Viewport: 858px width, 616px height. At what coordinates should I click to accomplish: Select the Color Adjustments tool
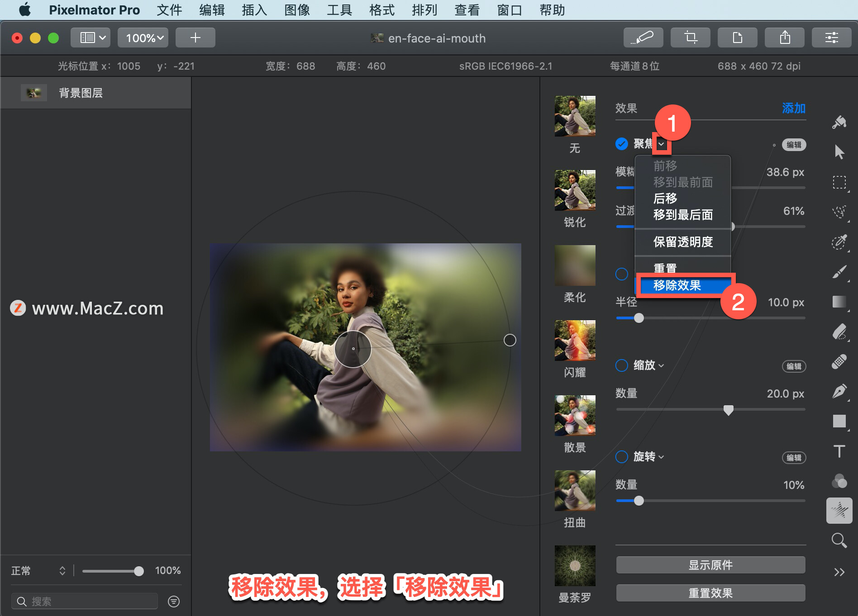coord(839,481)
